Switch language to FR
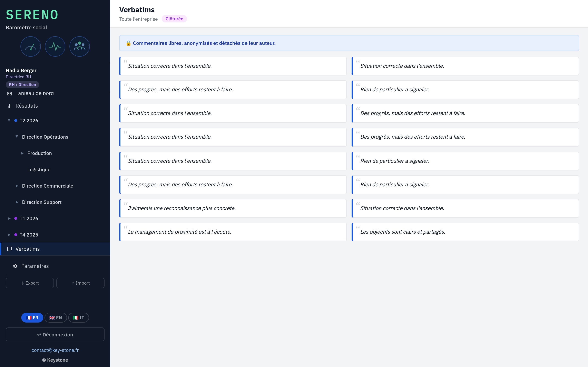 (x=32, y=317)
